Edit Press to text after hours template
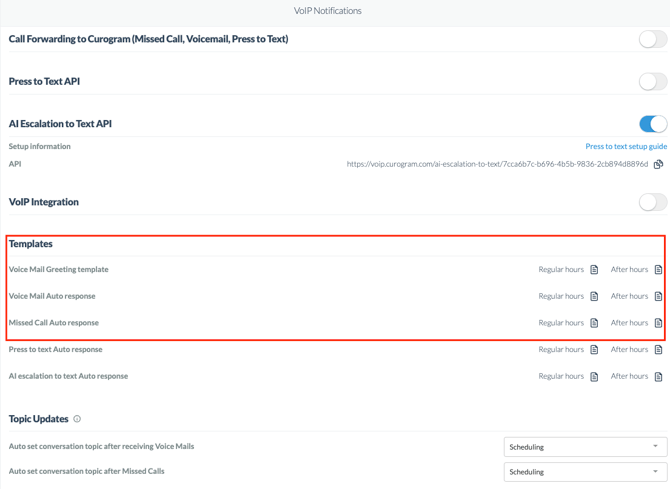 point(658,350)
